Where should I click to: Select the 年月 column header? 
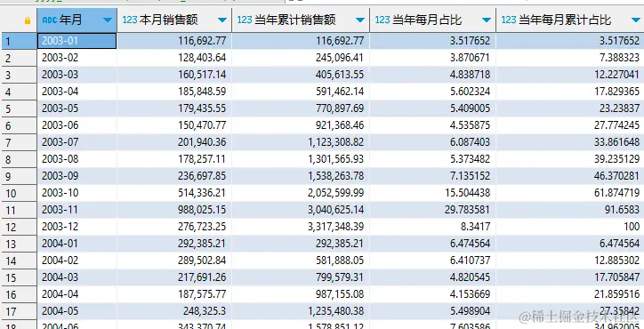tap(76, 20)
